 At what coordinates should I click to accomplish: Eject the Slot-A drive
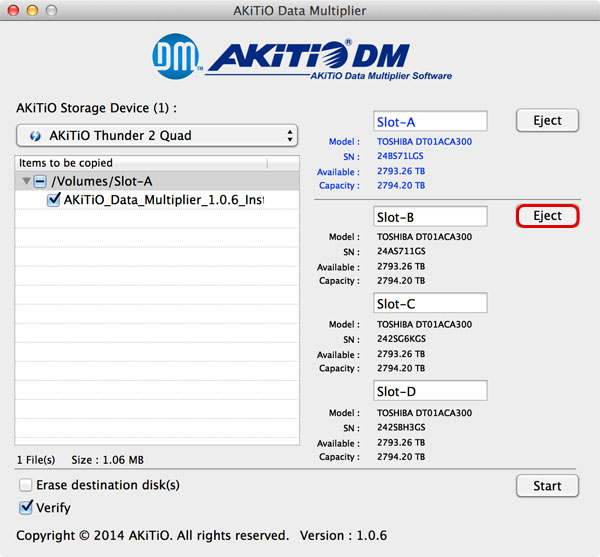(547, 121)
